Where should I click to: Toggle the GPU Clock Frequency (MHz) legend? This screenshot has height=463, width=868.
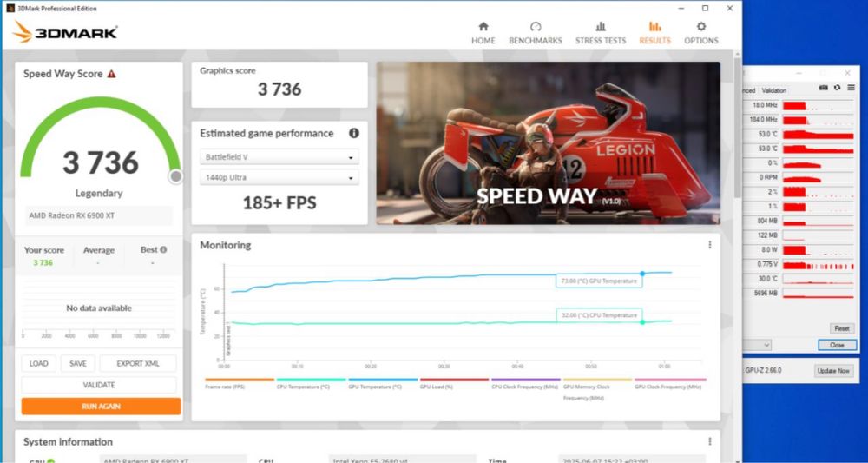670,383
